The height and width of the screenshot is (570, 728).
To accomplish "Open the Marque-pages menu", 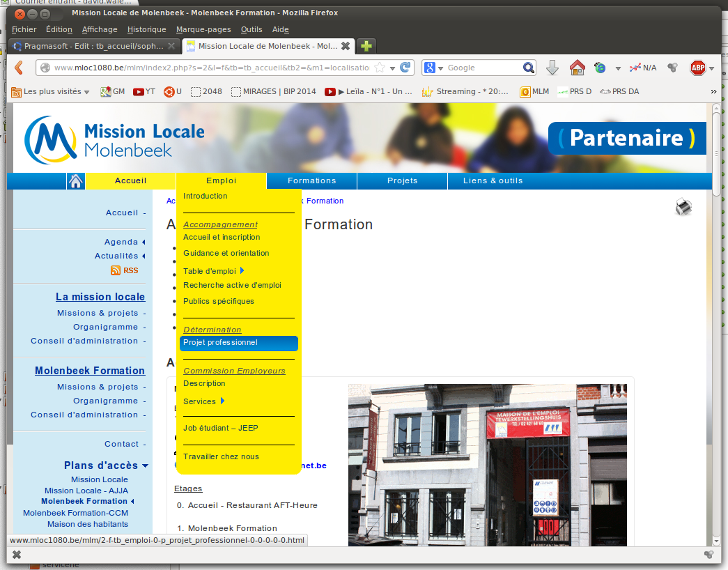I will (x=203, y=29).
